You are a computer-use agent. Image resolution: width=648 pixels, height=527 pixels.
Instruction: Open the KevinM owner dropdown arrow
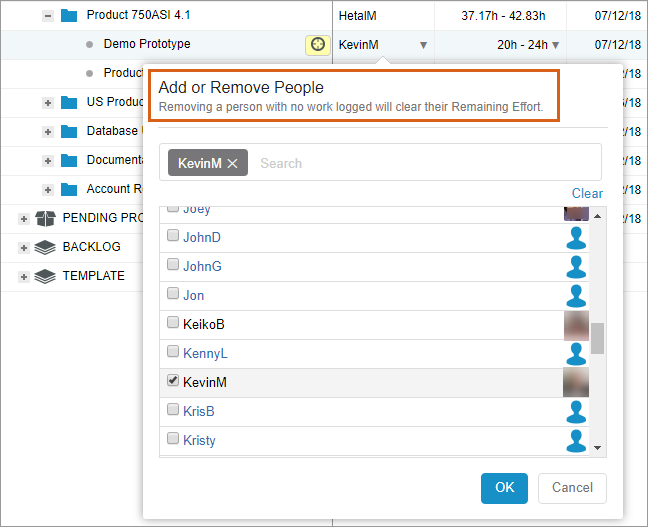point(423,45)
